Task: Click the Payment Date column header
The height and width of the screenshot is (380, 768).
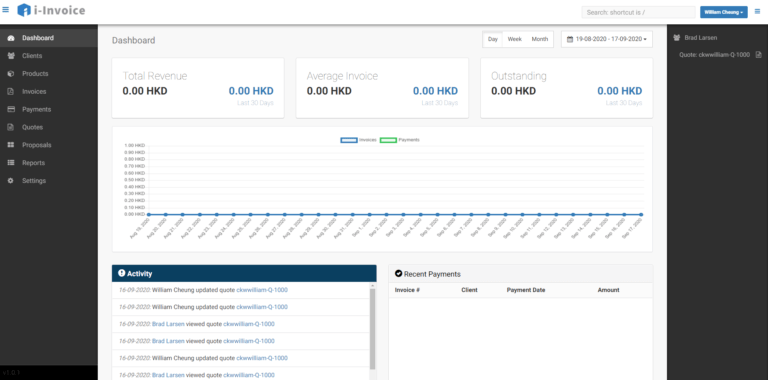Action: [526, 290]
